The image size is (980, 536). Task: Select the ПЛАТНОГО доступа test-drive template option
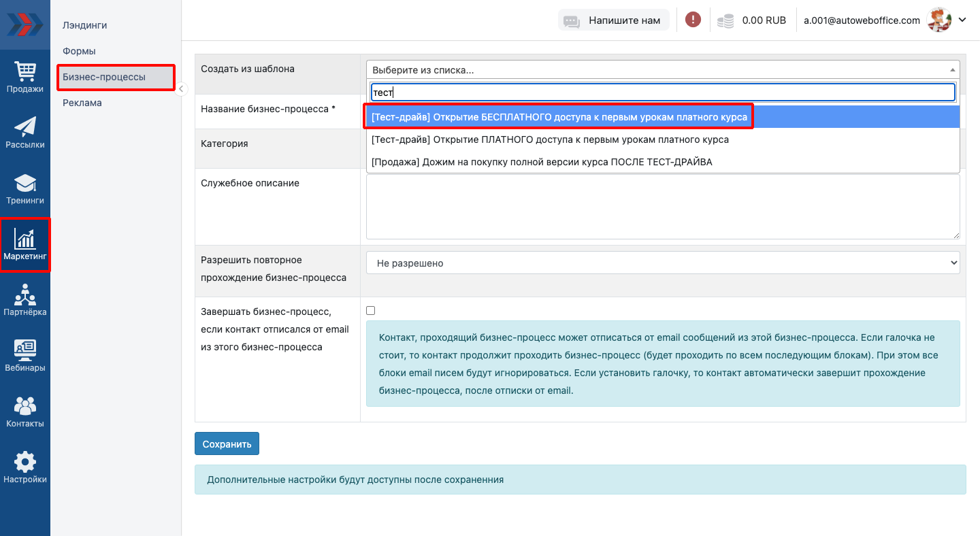pyautogui.click(x=550, y=139)
